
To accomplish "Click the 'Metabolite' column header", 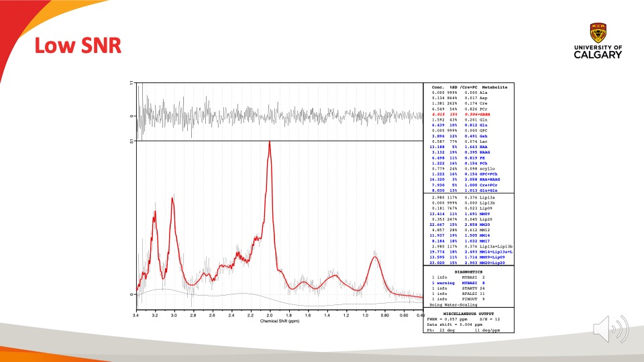I will pos(494,87).
